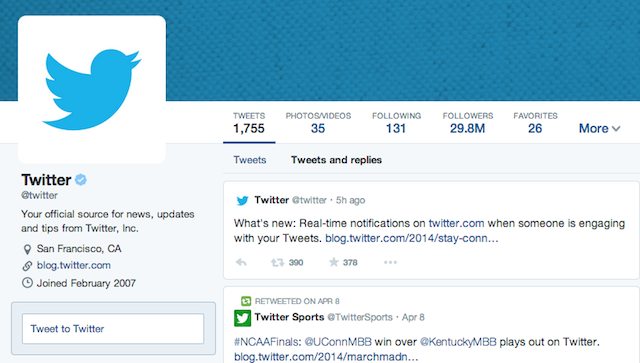Click the Twitter bird profile picture
The height and width of the screenshot is (363, 640).
pyautogui.click(x=92, y=89)
